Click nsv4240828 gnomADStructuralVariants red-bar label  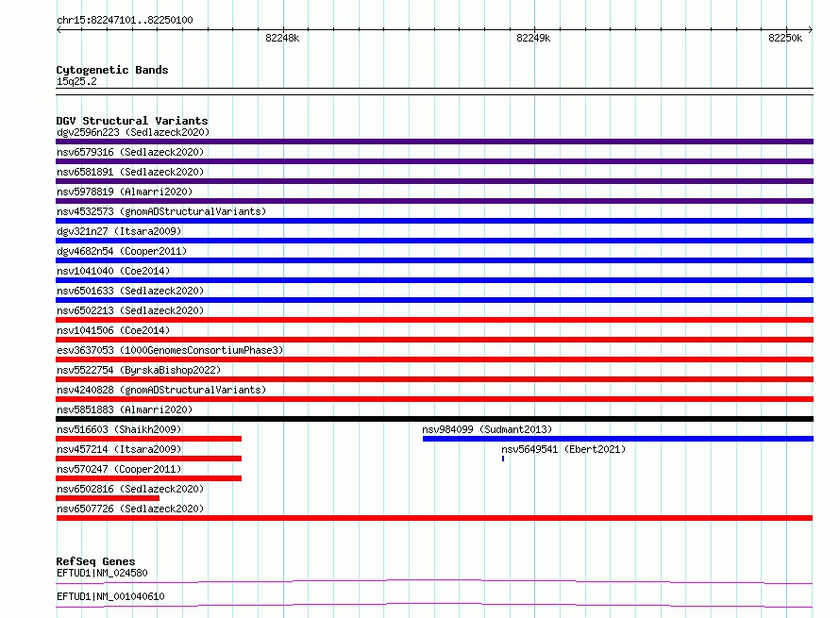point(161,390)
